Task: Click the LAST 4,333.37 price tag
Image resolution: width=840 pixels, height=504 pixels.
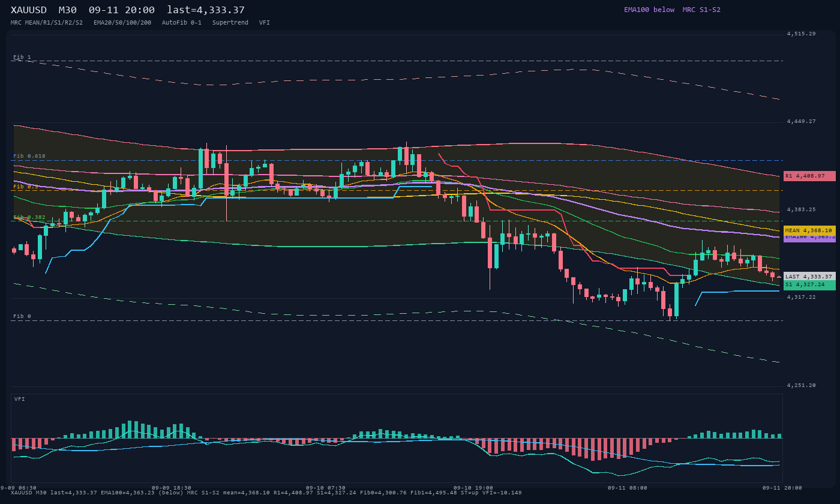Action: point(809,277)
